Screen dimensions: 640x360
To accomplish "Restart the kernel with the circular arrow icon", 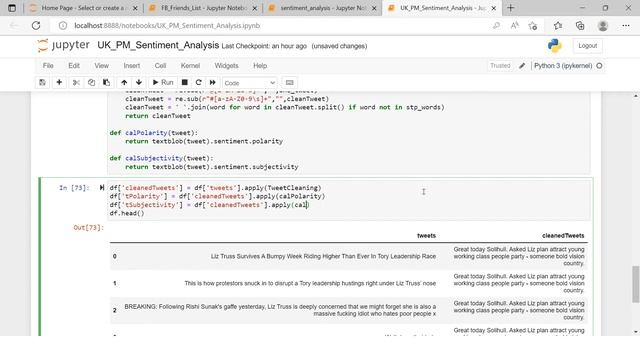I will [x=199, y=82].
